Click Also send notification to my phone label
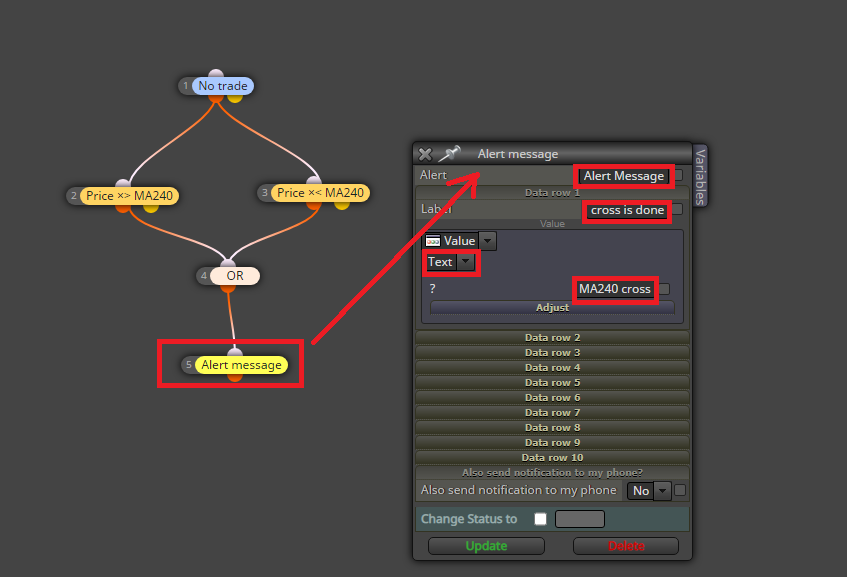 (519, 490)
